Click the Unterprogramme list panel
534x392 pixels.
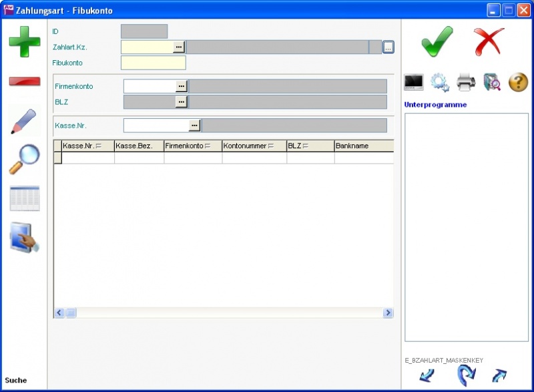click(466, 227)
